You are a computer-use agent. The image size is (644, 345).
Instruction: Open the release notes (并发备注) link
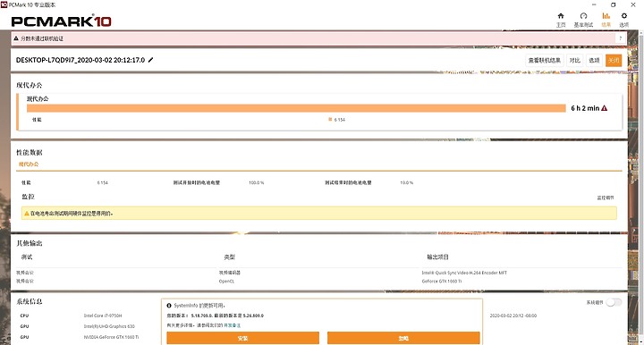232,325
